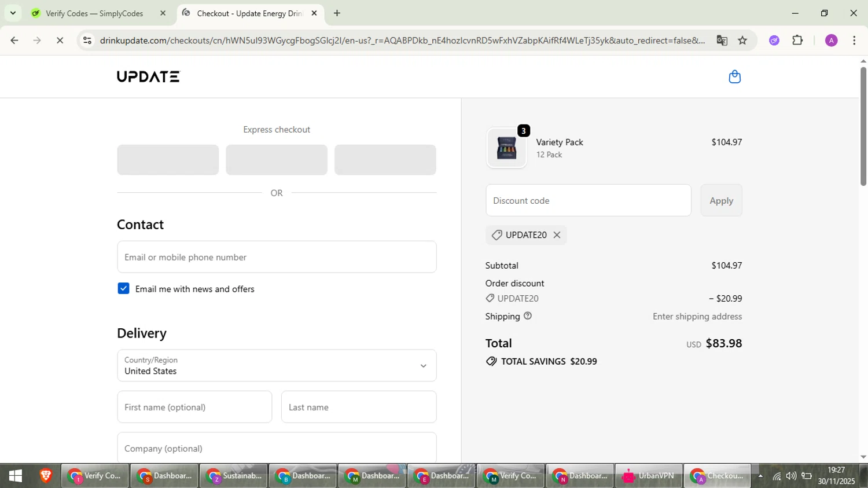This screenshot has width=868, height=488.
Task: Open the network Wi-Fi tray icon
Action: pyautogui.click(x=777, y=476)
